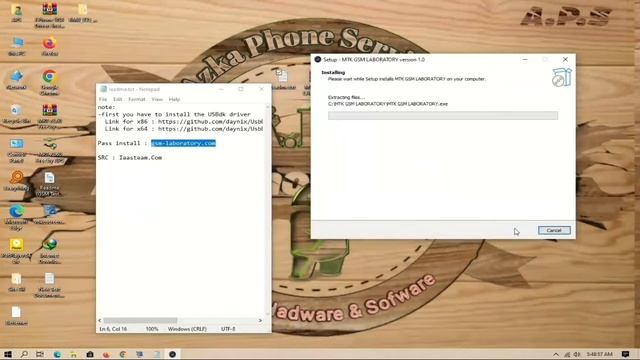Viewport: 640px width, 360px height.
Task: Click the 100% zoom status entry
Action: pyautogui.click(x=152, y=329)
